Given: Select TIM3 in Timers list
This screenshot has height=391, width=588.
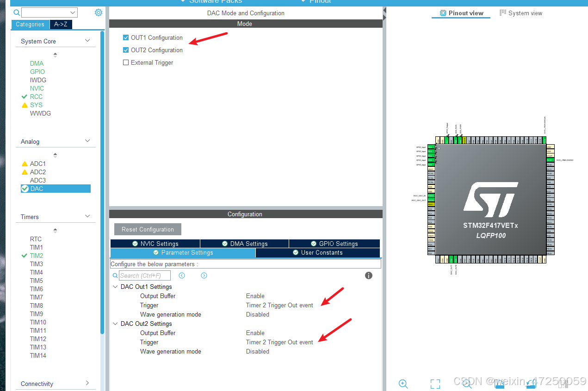Looking at the screenshot, I should 37,264.
